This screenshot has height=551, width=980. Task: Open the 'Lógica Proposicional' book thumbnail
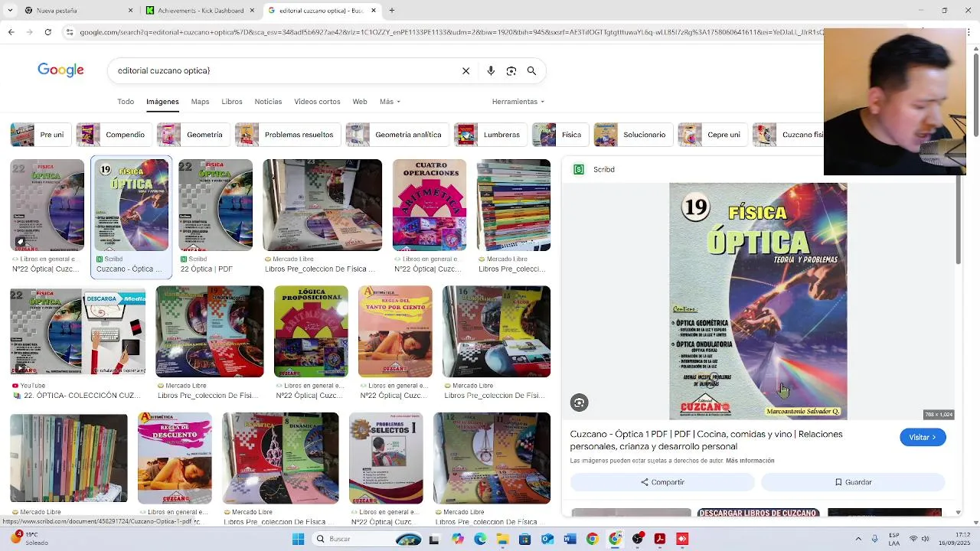(x=311, y=331)
